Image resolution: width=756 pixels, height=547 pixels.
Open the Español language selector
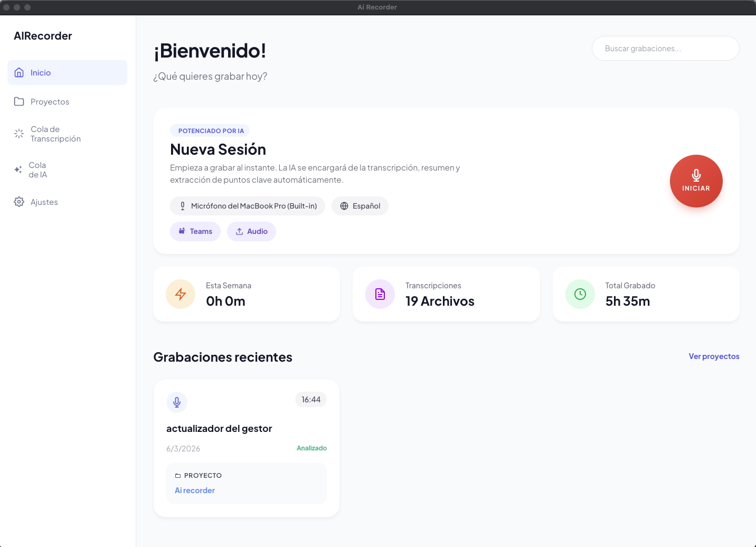tap(360, 206)
